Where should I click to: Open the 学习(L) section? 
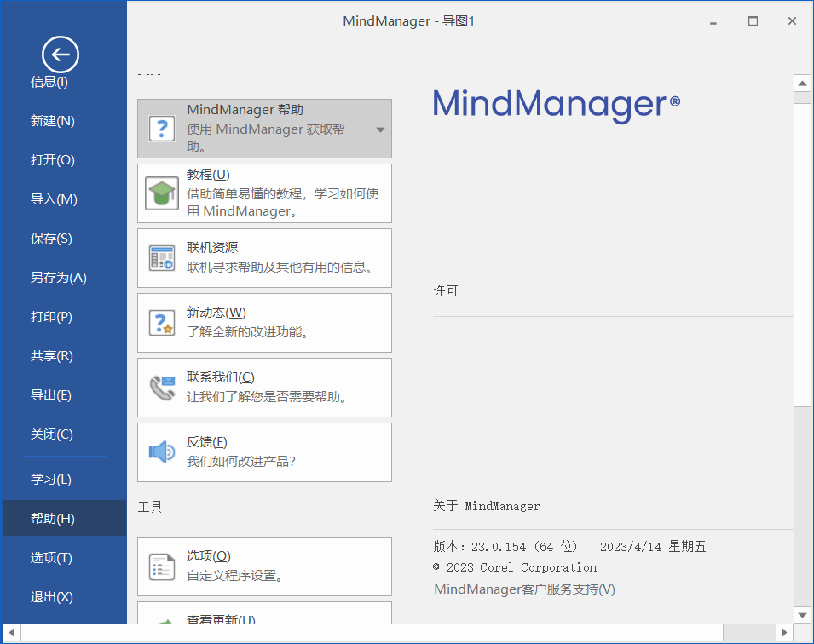(x=50, y=479)
